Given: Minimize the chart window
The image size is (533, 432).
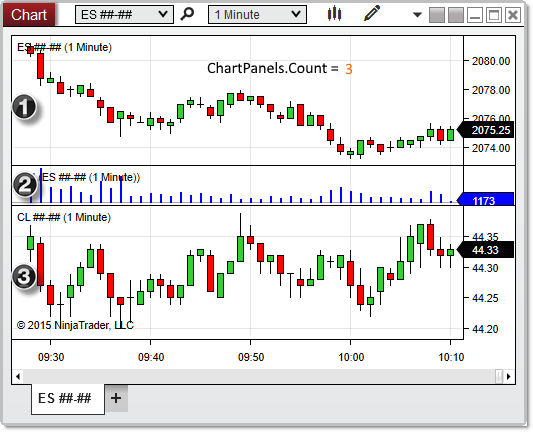Looking at the screenshot, I should point(475,15).
